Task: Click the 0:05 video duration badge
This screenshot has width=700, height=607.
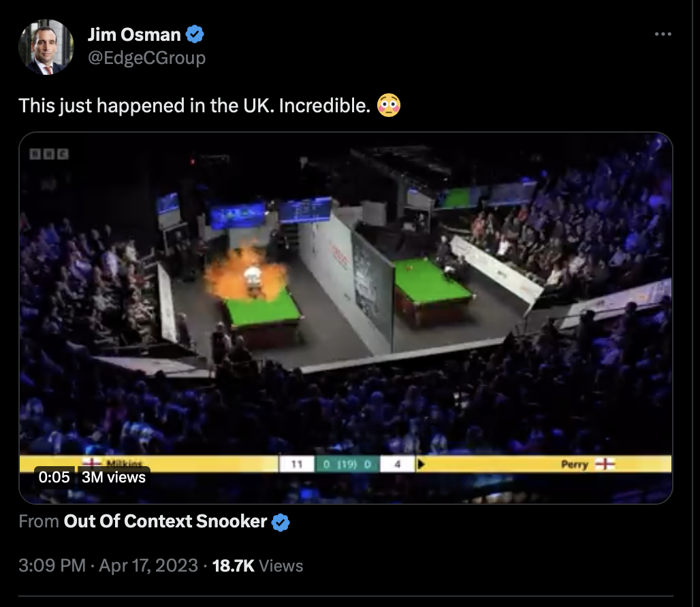Action: coord(54,477)
